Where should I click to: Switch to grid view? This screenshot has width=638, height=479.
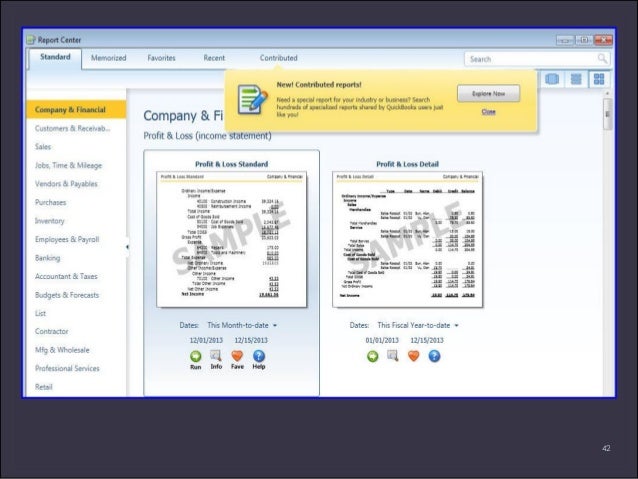tap(599, 79)
